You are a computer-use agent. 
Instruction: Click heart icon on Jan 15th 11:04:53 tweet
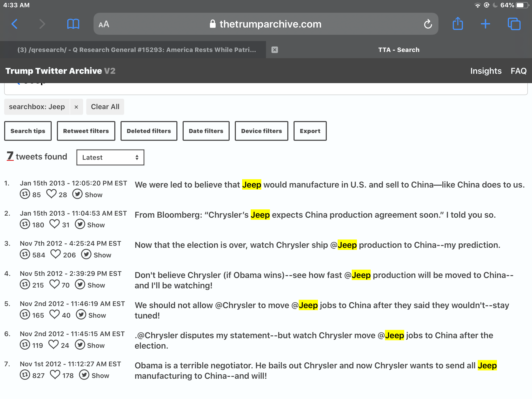(55, 224)
